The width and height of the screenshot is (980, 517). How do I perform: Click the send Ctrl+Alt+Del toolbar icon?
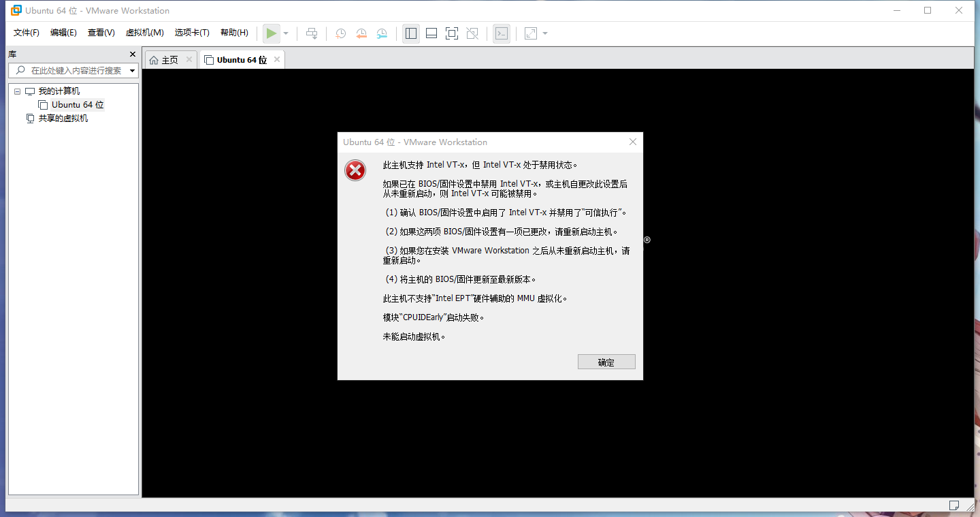pyautogui.click(x=312, y=33)
